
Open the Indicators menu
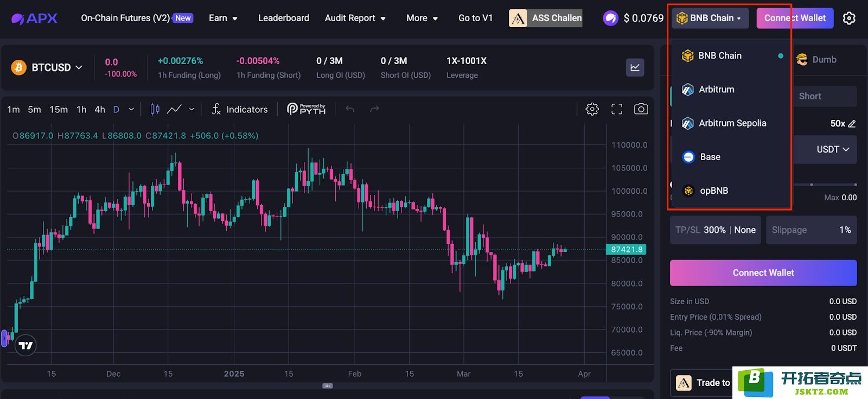click(x=239, y=109)
